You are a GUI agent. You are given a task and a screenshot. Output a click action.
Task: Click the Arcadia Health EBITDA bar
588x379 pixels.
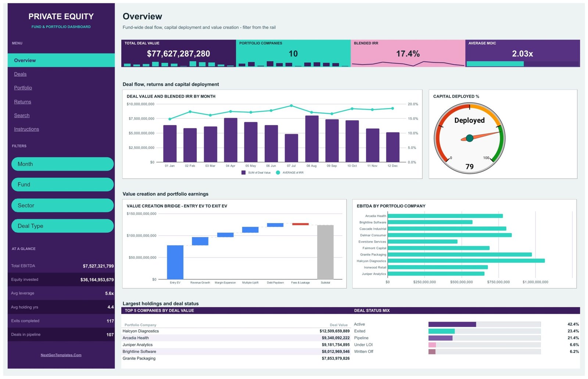tap(445, 216)
